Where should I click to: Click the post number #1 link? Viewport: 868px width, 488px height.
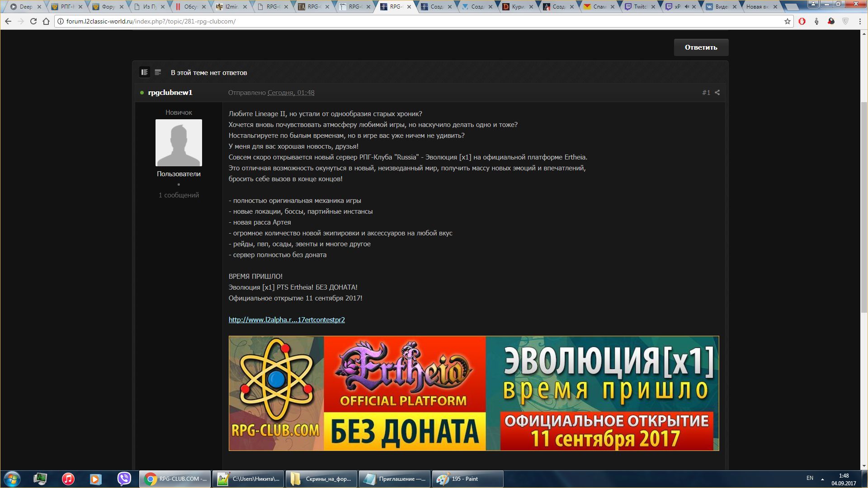click(x=706, y=93)
